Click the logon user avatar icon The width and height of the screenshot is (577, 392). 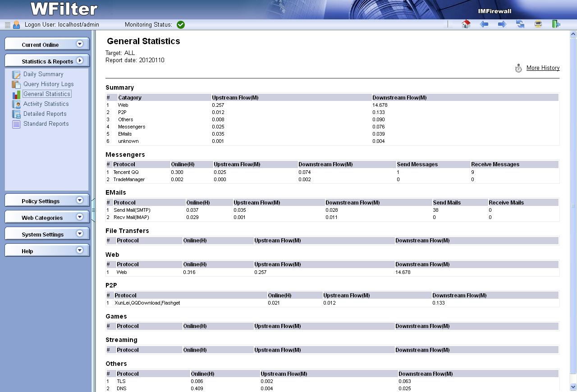pyautogui.click(x=17, y=25)
